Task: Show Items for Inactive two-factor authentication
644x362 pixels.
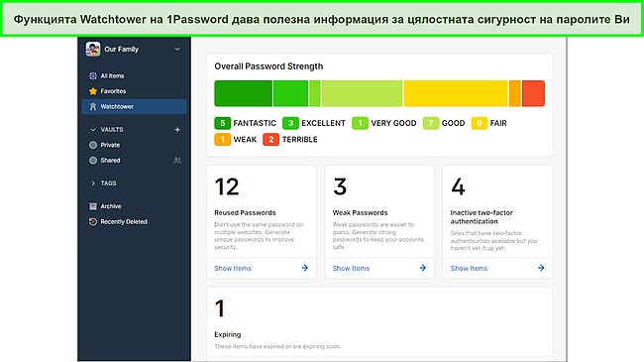Action: coord(469,268)
